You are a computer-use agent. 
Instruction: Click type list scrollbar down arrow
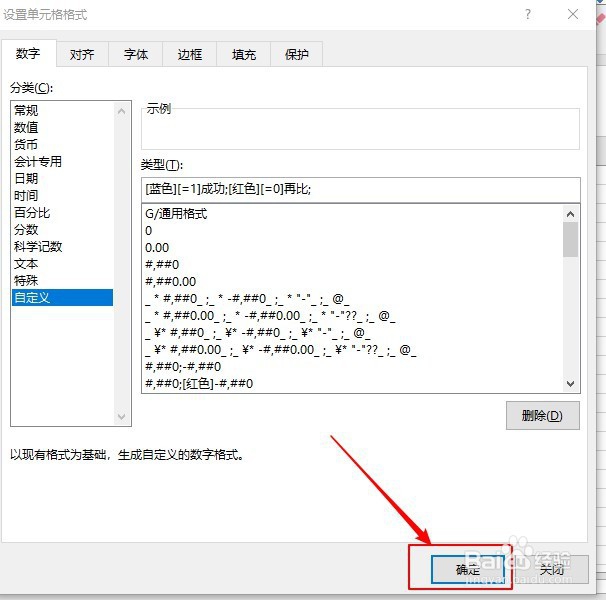(570, 384)
